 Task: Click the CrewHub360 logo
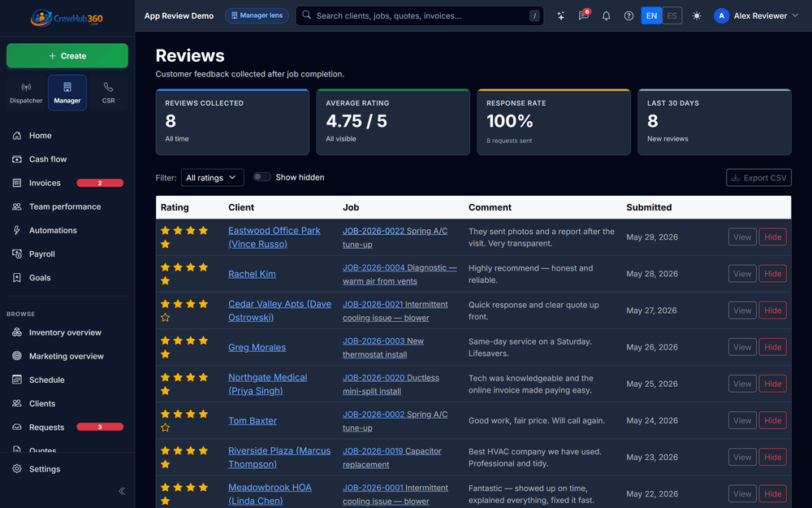[x=67, y=18]
